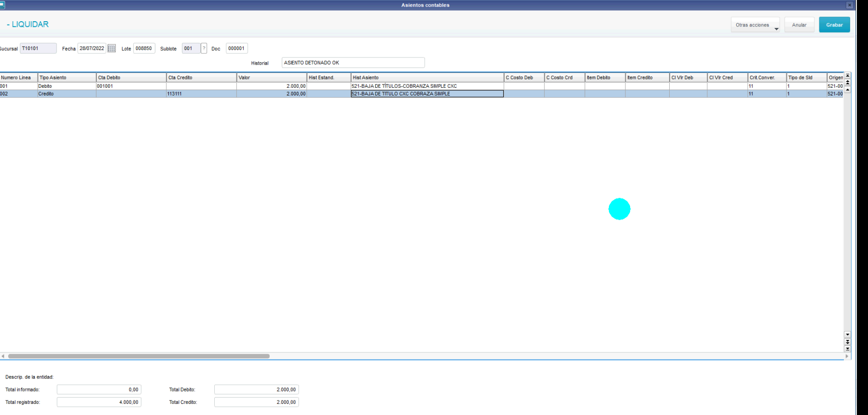Click the Numero Linea column header
The height and width of the screenshot is (415, 868).
click(19, 78)
